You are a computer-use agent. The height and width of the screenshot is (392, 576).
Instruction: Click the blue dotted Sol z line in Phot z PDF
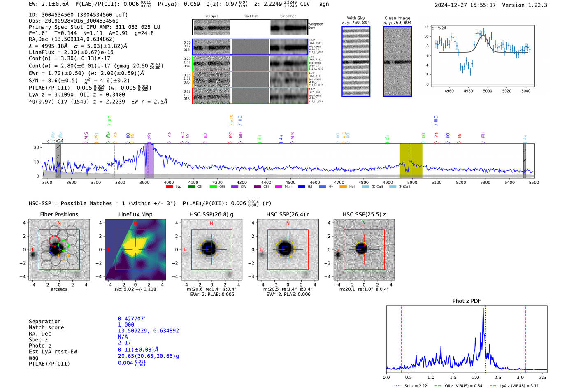pos(485,339)
